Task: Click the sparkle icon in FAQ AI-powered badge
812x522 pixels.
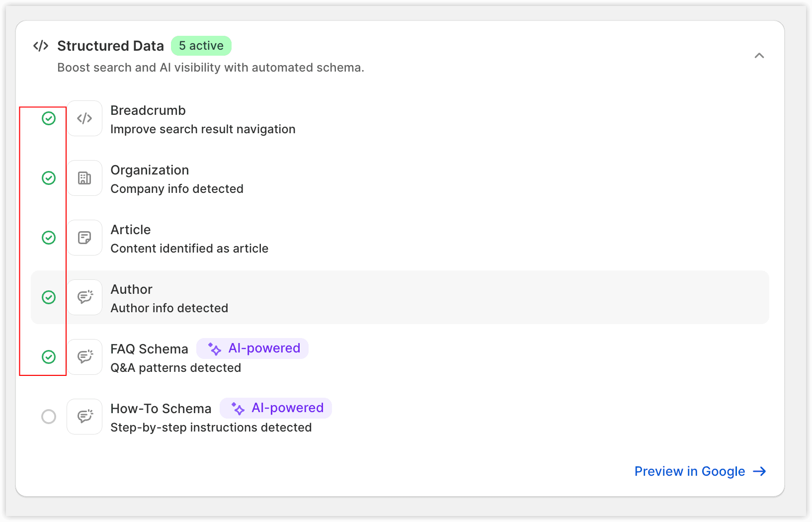Action: pyautogui.click(x=214, y=349)
